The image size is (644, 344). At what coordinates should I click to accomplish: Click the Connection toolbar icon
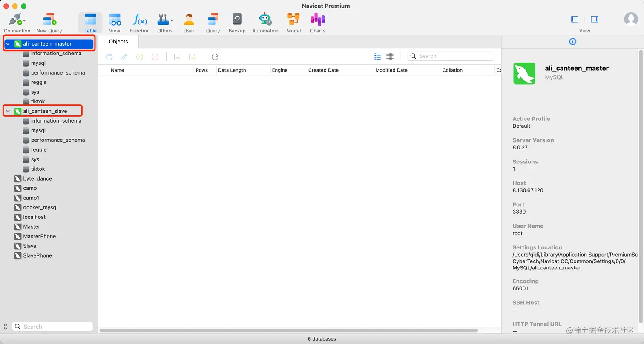pyautogui.click(x=15, y=20)
